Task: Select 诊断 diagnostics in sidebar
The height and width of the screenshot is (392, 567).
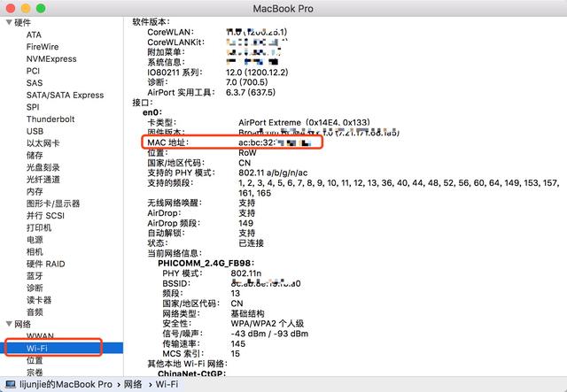Action: click(35, 288)
